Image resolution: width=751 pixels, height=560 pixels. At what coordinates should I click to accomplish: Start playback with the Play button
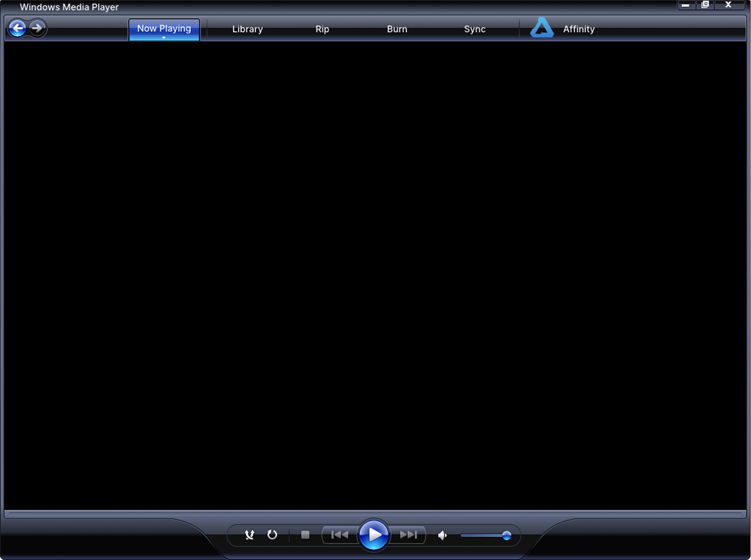[x=373, y=535]
